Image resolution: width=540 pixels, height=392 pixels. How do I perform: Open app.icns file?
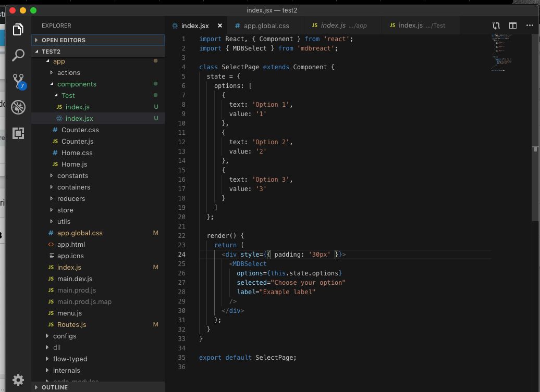98,256
